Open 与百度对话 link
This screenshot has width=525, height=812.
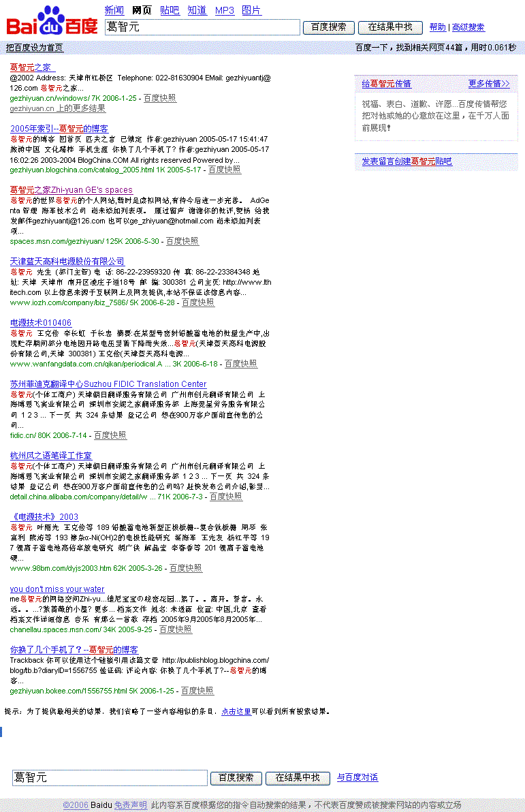(x=357, y=777)
